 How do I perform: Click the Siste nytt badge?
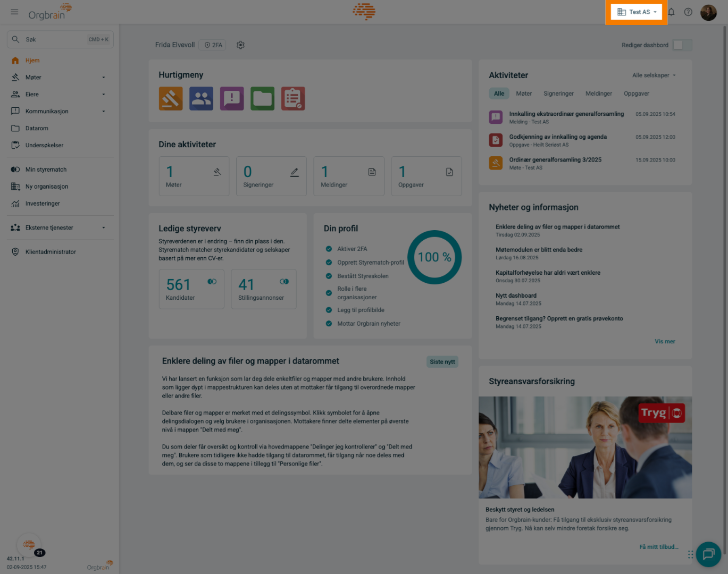(442, 362)
